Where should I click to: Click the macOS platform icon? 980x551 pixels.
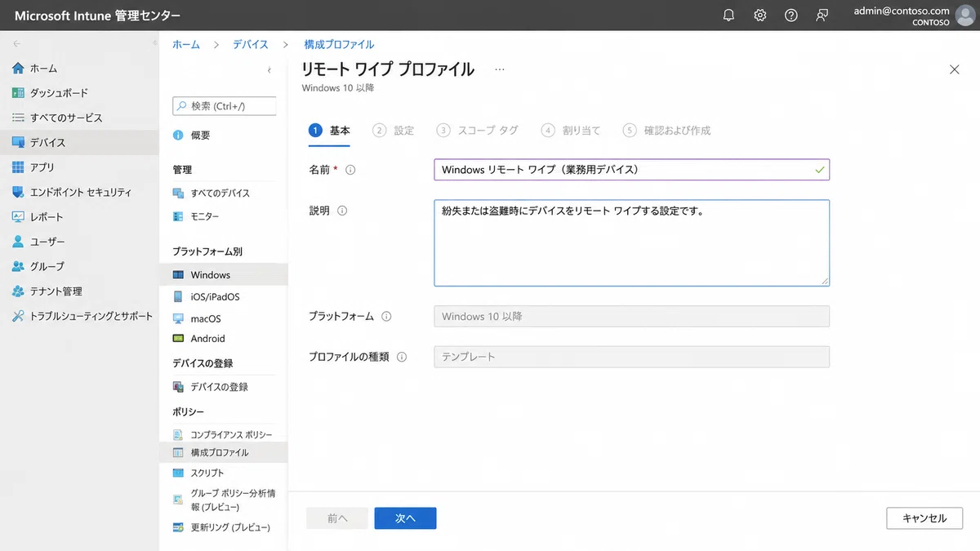tap(178, 319)
